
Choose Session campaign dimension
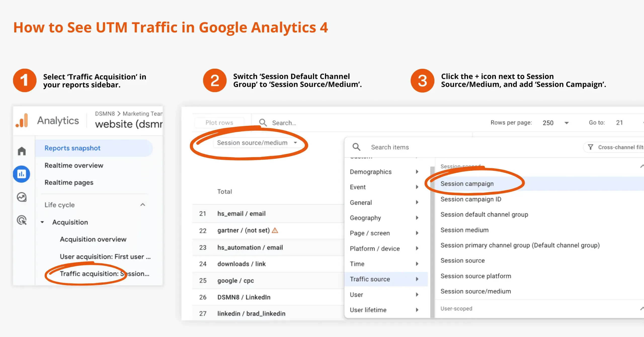[540, 184]
